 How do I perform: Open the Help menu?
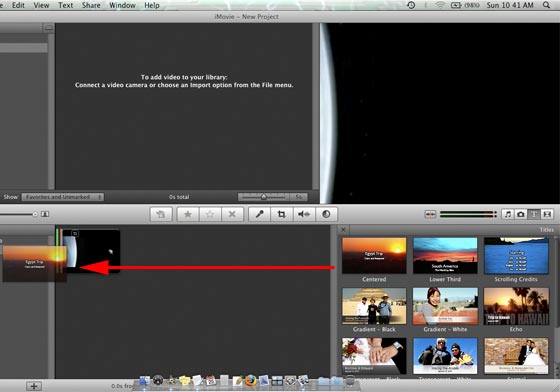pyautogui.click(x=152, y=5)
